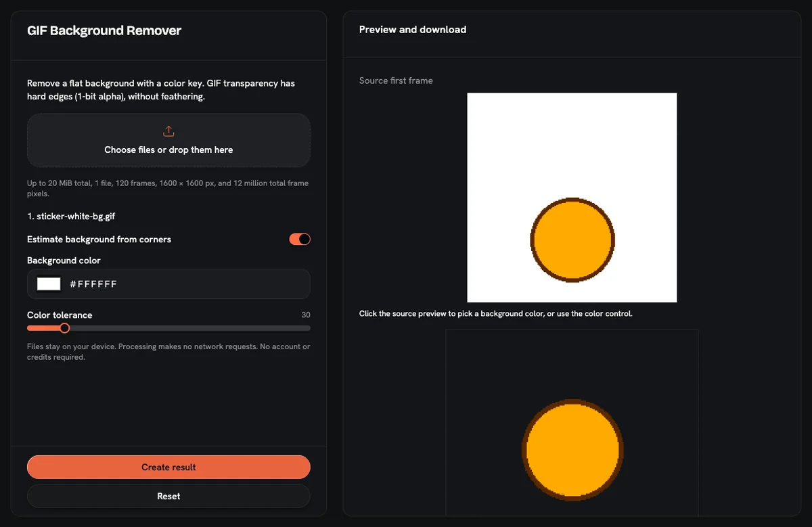Viewport: 812px width, 527px height.
Task: Click the 'Color tolerance' label
Action: tap(60, 315)
